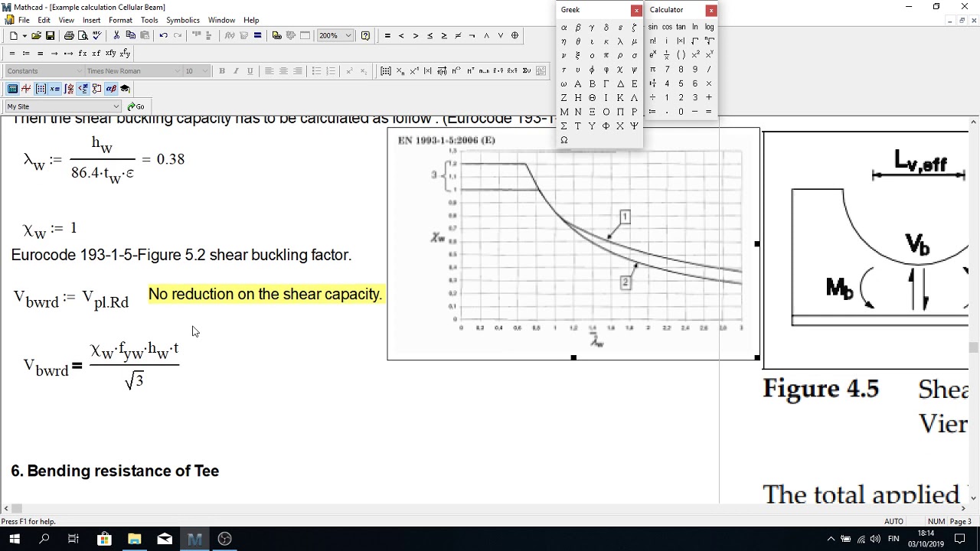Image resolution: width=980 pixels, height=551 pixels.
Task: Toggle the Greek symbol palette button
Action: pyautogui.click(x=111, y=89)
